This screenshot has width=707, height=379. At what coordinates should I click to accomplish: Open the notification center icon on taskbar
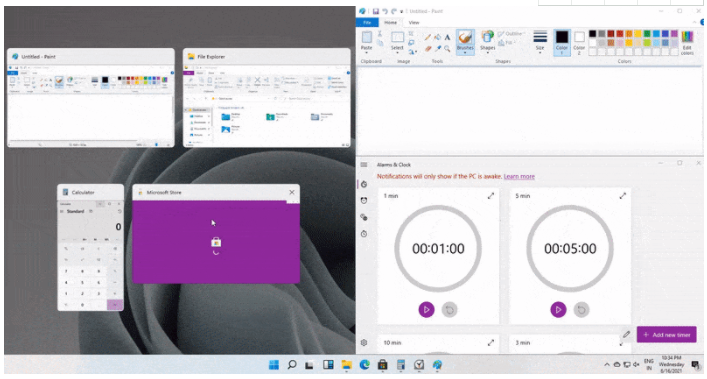695,365
